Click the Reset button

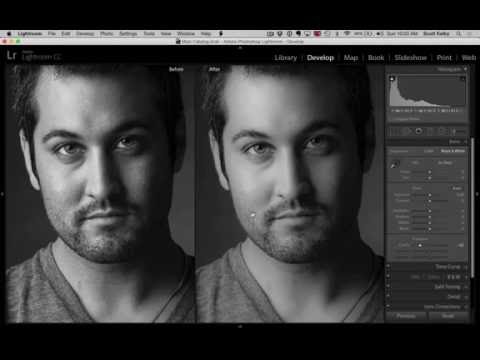coord(448,316)
